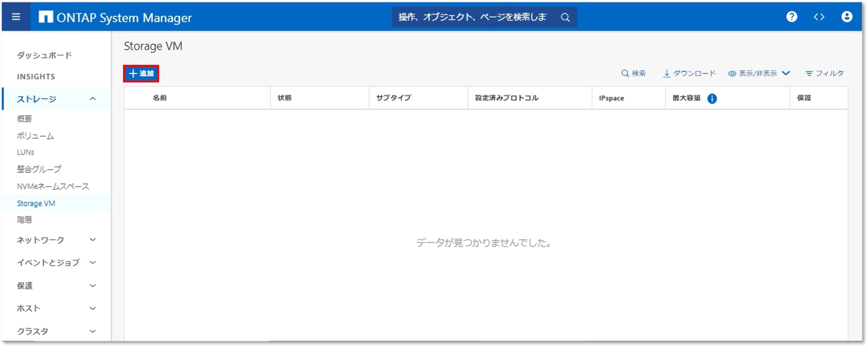Screen dimensions: 868x347
Task: Click the サブタイプ column header
Action: point(393,98)
